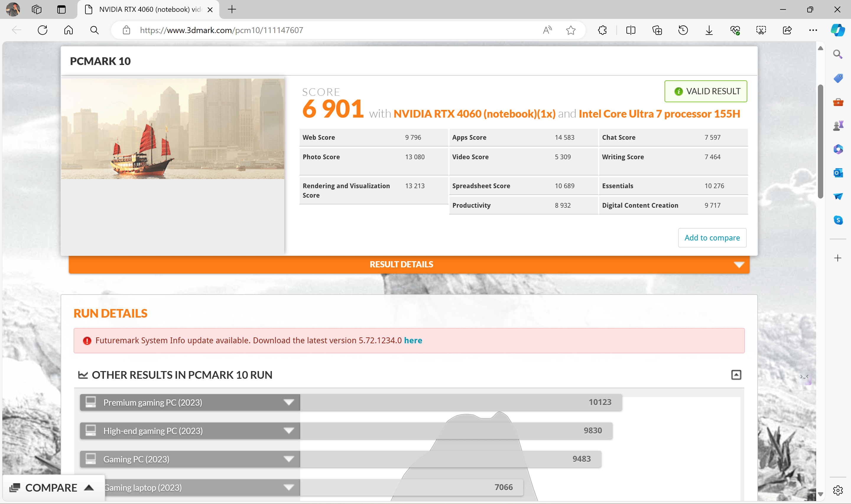Open Skype from Edge sidebar
This screenshot has height=504, width=851.
tap(838, 220)
